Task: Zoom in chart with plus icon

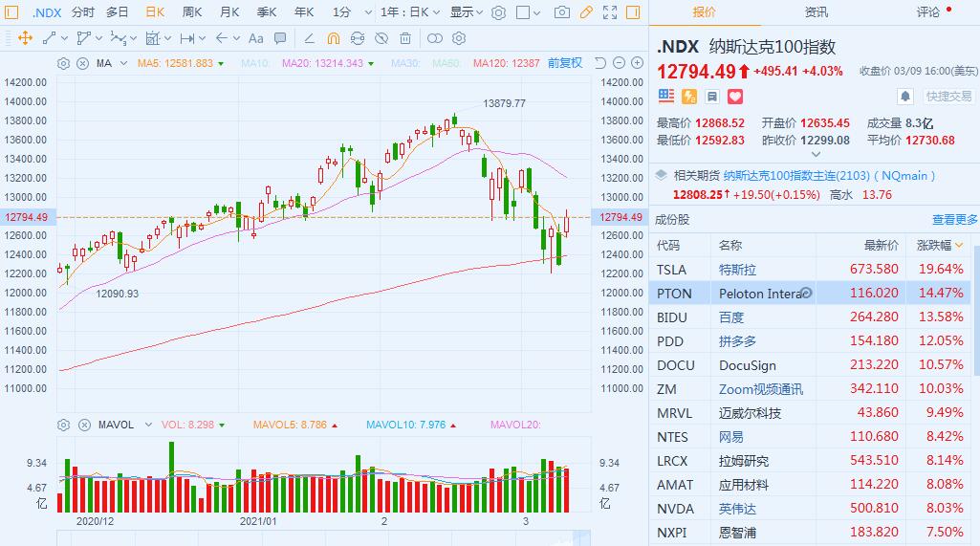Action: pyautogui.click(x=637, y=62)
